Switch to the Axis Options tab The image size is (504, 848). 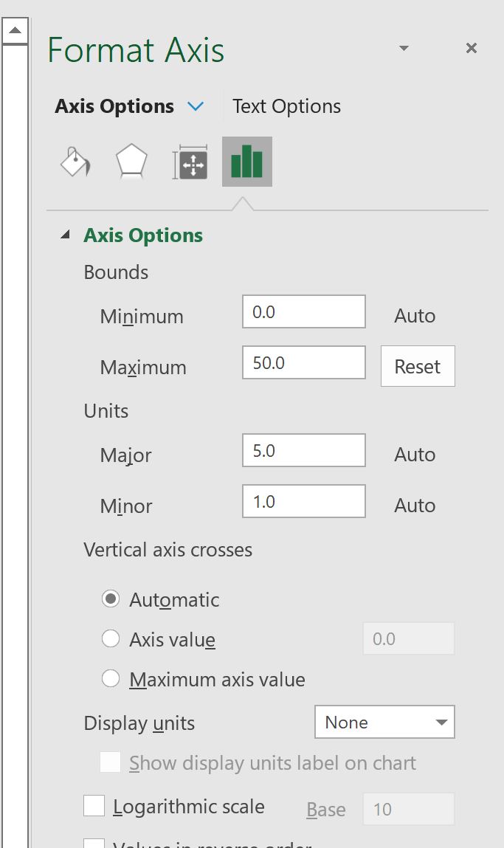(x=114, y=106)
